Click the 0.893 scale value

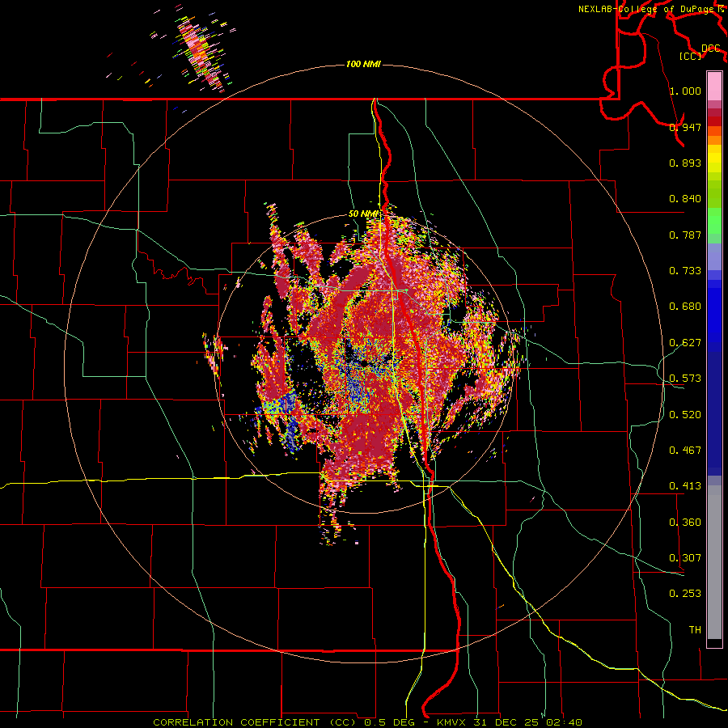[685, 163]
